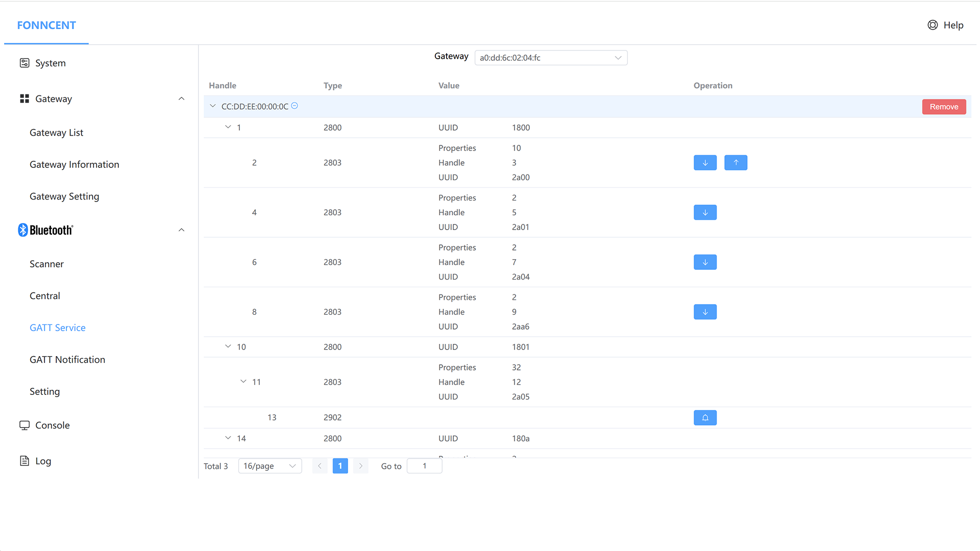
Task: Collapse service handle 10 row
Action: coord(228,346)
